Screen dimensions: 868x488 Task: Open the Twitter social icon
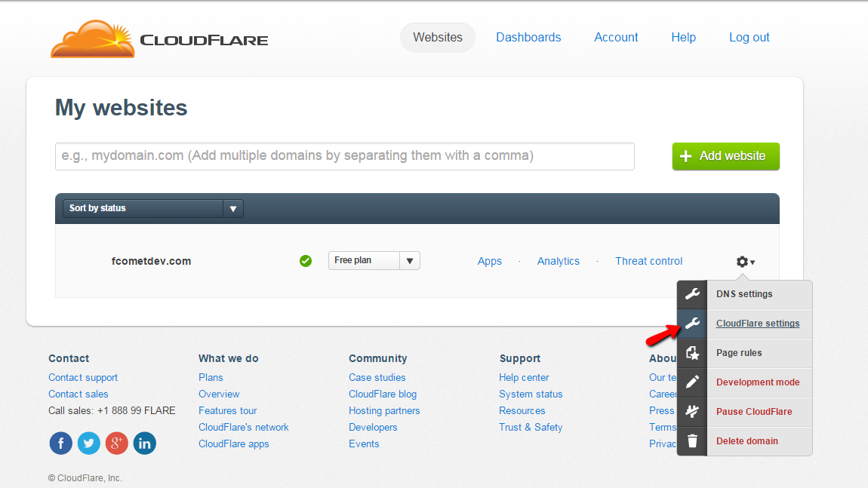point(88,443)
